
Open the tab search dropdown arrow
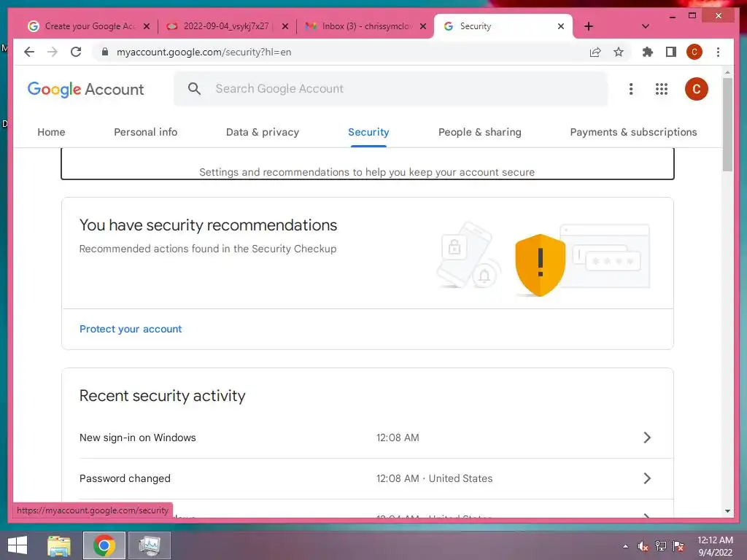[645, 26]
